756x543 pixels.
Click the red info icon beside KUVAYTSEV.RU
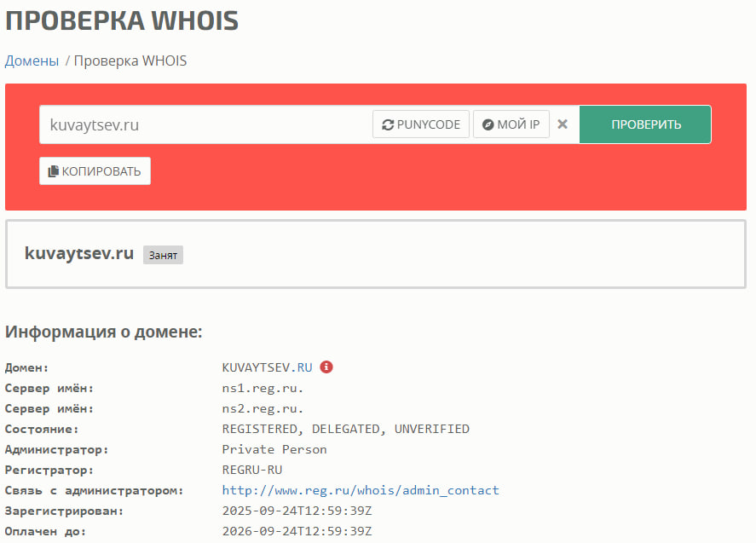326,367
